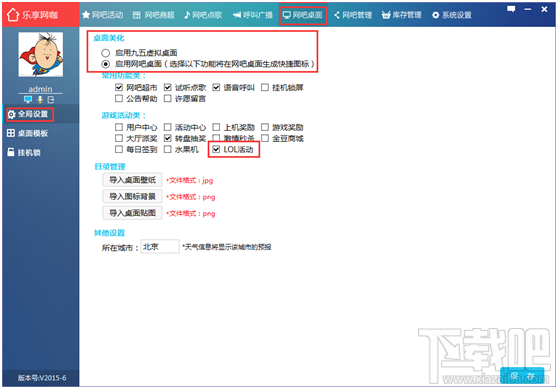
Task: Open 网吧点歌 music note tab
Action: 203,15
